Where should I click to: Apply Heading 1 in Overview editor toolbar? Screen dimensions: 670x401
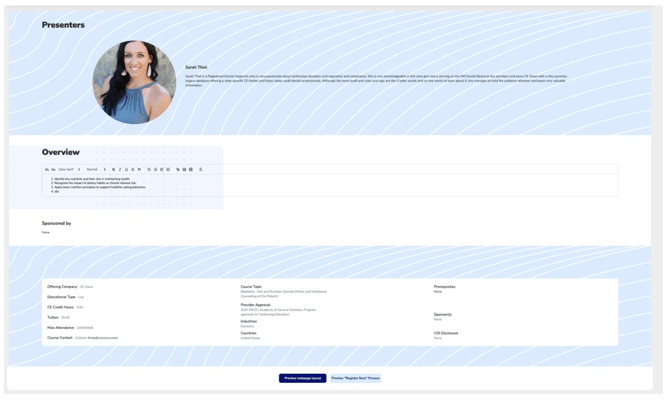point(47,170)
